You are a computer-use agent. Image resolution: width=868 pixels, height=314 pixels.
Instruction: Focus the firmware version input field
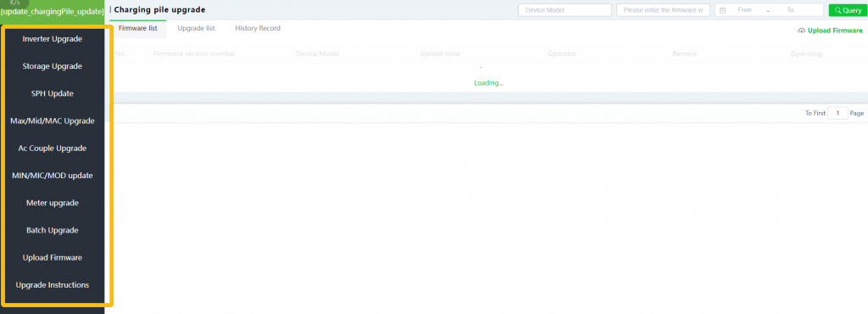[663, 10]
